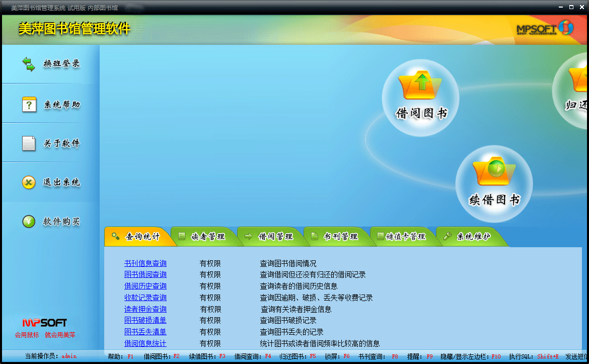The height and width of the screenshot is (364, 589).
Task: Click 借阅查询: F4 in the status bar
Action: coord(252,356)
